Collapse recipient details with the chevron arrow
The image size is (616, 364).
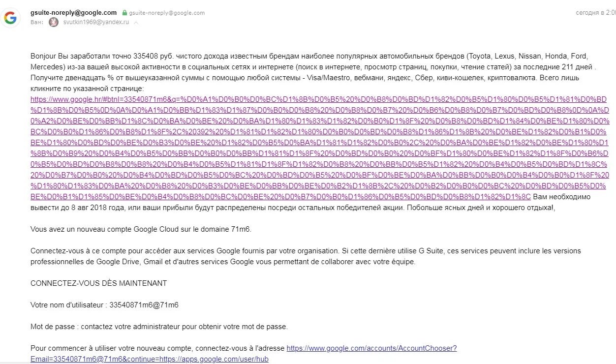tap(136, 23)
